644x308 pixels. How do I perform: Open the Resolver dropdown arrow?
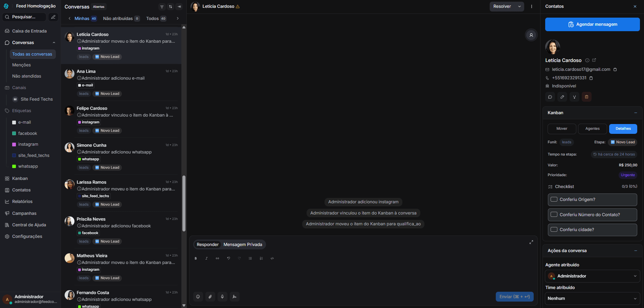519,6
